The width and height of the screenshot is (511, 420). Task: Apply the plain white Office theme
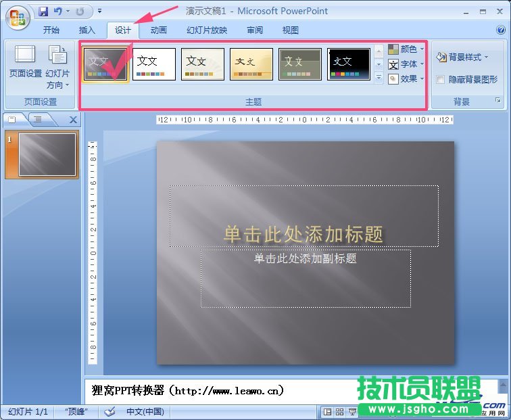[x=154, y=64]
